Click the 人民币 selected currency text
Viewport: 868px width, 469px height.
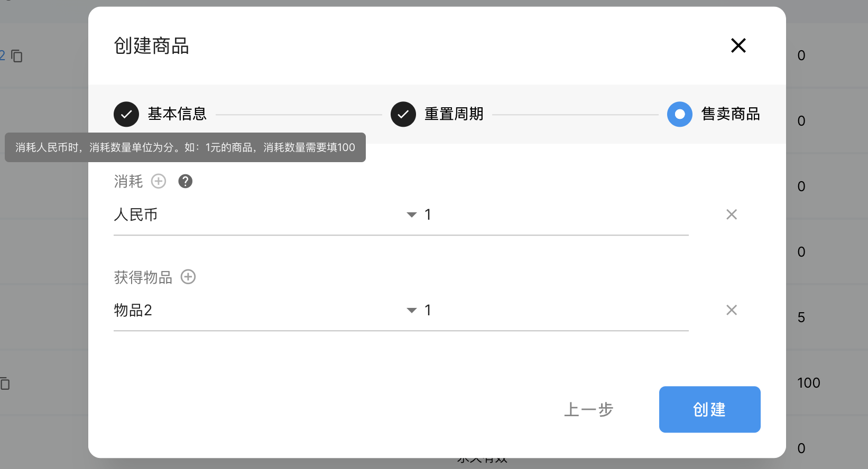coord(136,215)
